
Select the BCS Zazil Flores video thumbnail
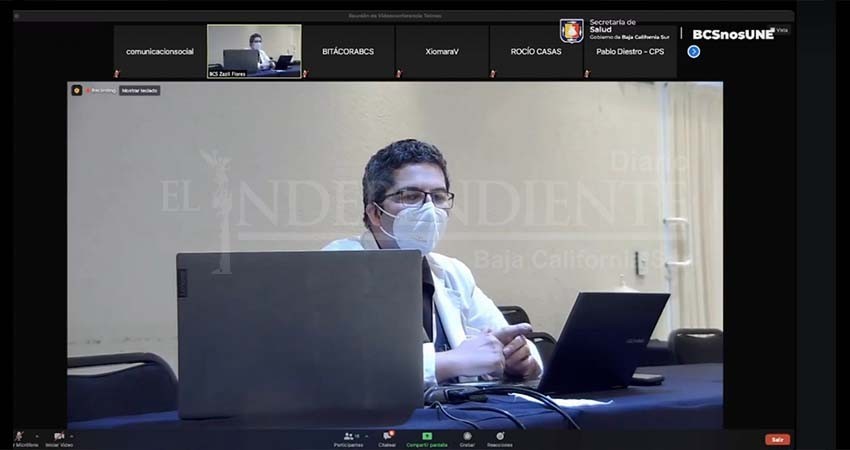(254, 51)
